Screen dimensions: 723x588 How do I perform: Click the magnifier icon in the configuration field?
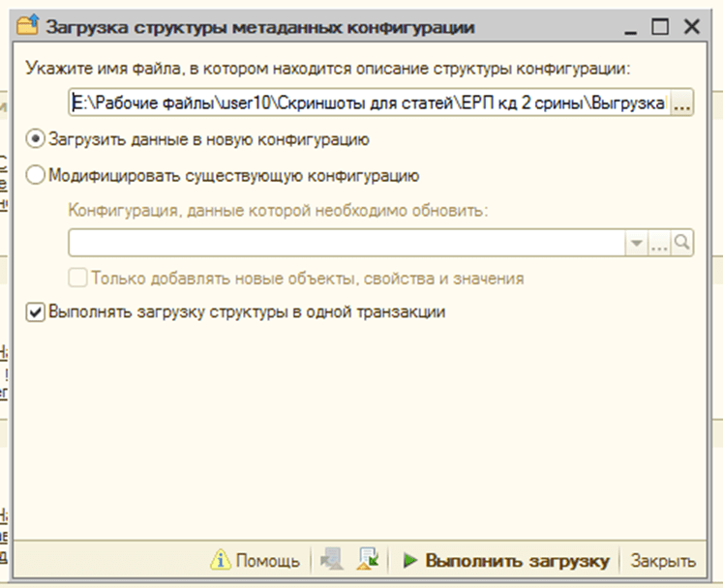[x=683, y=244]
